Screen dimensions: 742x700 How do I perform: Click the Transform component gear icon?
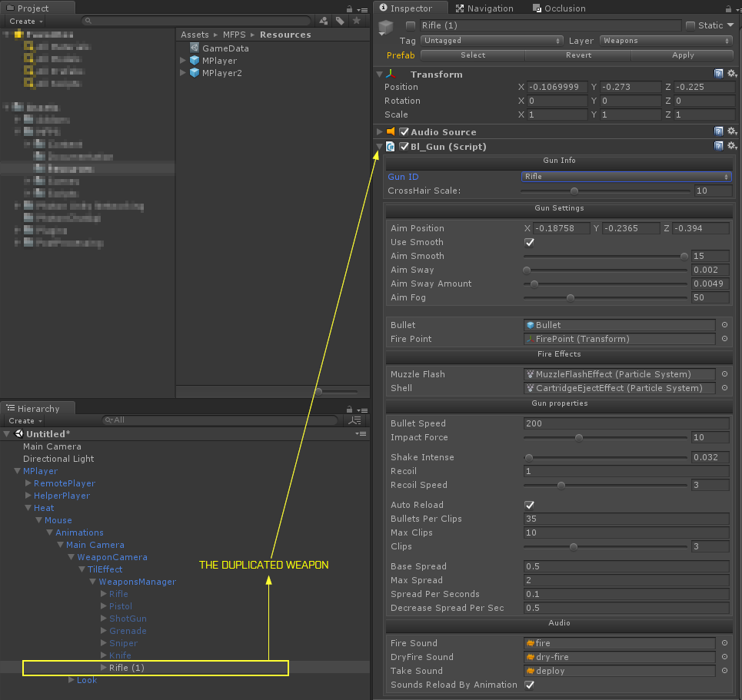(x=732, y=74)
